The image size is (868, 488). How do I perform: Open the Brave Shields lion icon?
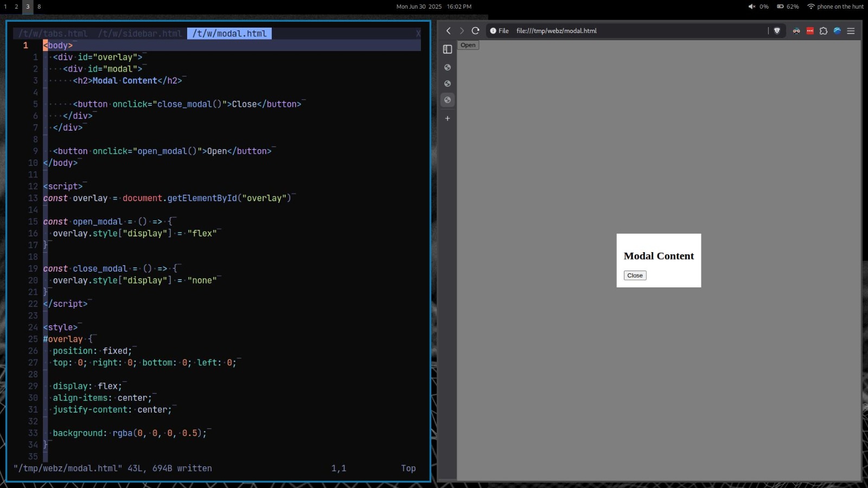777,31
